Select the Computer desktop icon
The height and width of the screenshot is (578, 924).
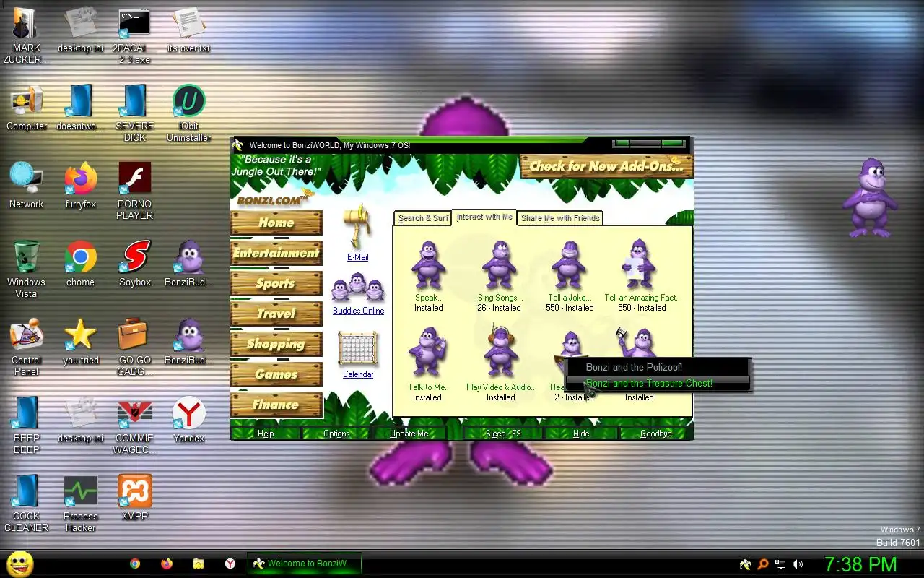[x=27, y=102]
